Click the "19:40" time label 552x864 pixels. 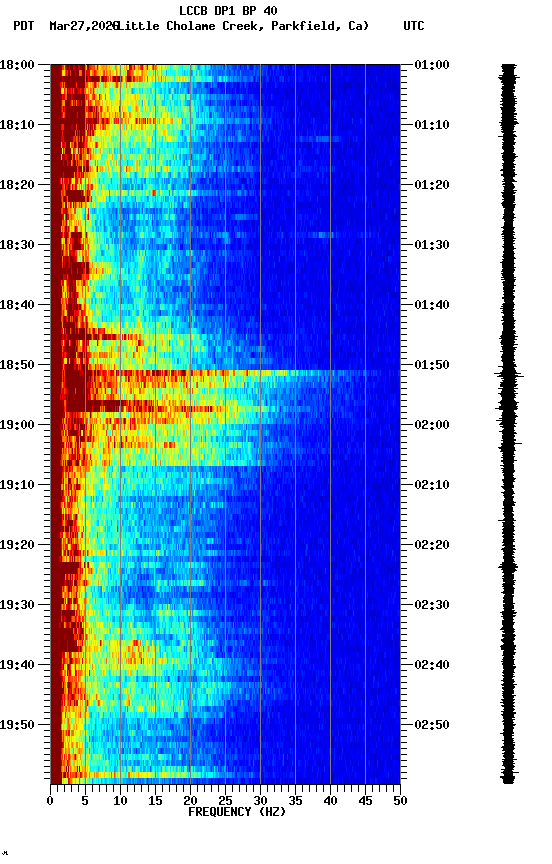[17, 666]
